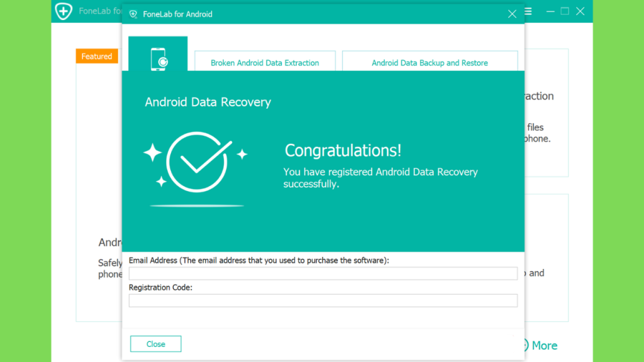Image resolution: width=644 pixels, height=362 pixels.
Task: Click the FoneLab logo in main window
Action: point(64,11)
